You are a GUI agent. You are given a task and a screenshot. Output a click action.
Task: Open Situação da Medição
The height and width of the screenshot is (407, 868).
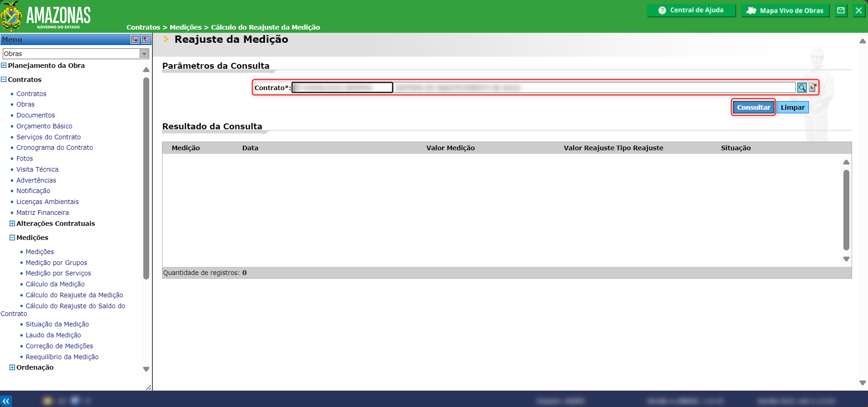57,324
